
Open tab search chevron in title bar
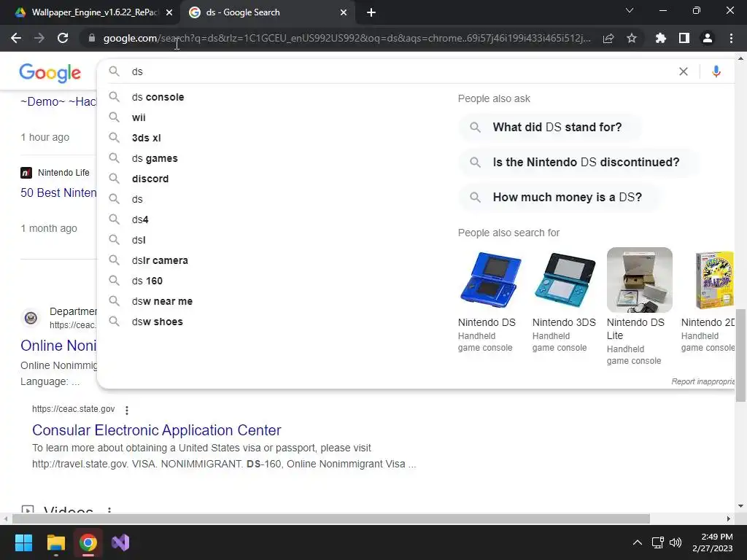click(630, 10)
